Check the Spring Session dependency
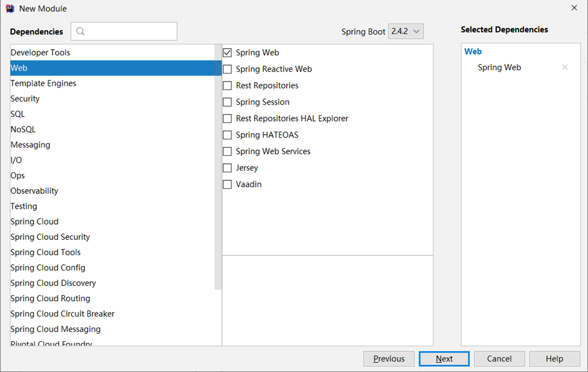This screenshot has height=372, width=588. click(x=227, y=102)
